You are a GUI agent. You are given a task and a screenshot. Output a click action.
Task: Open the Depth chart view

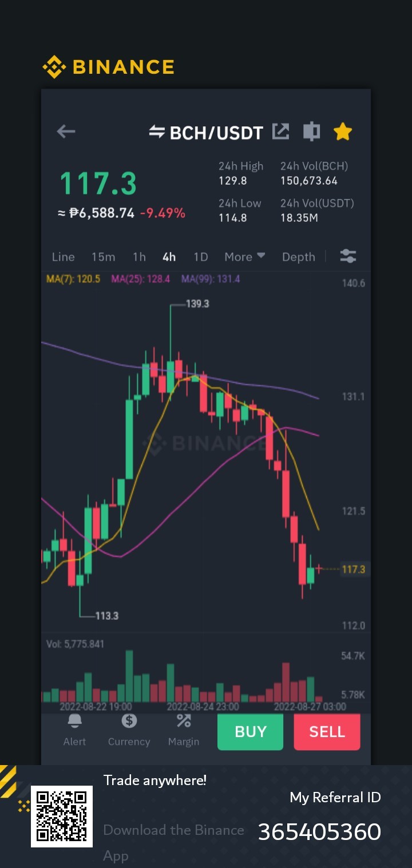click(299, 257)
